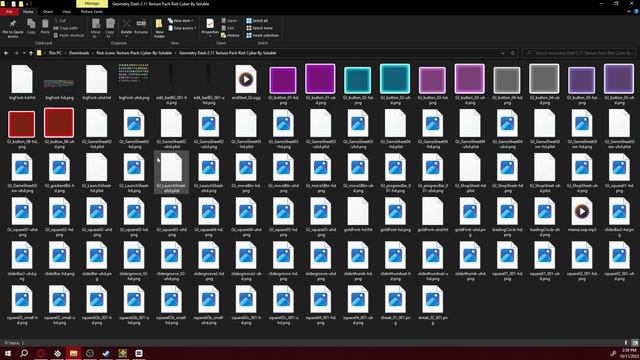
Task: Expand address bar previous locations dropdown
Action: pos(502,53)
